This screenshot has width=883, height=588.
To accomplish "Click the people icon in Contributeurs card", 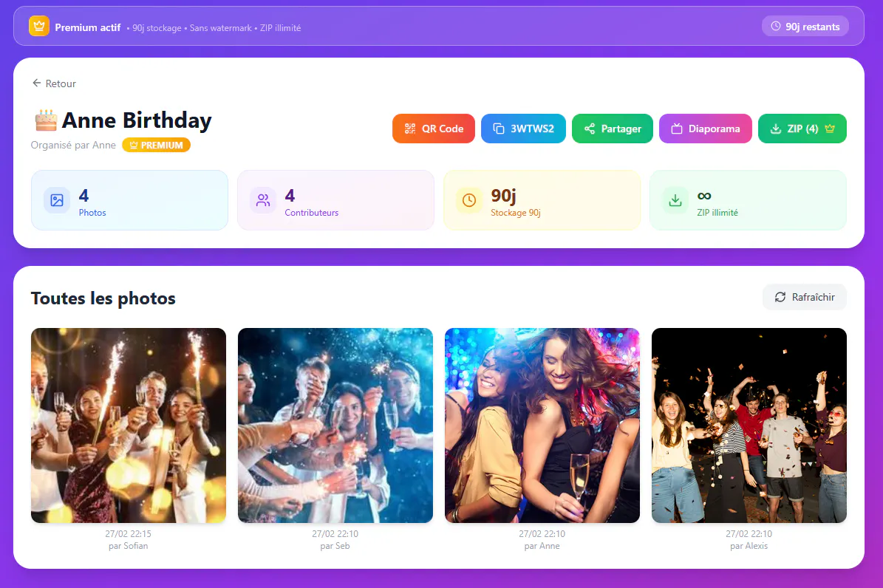I will tap(263, 200).
